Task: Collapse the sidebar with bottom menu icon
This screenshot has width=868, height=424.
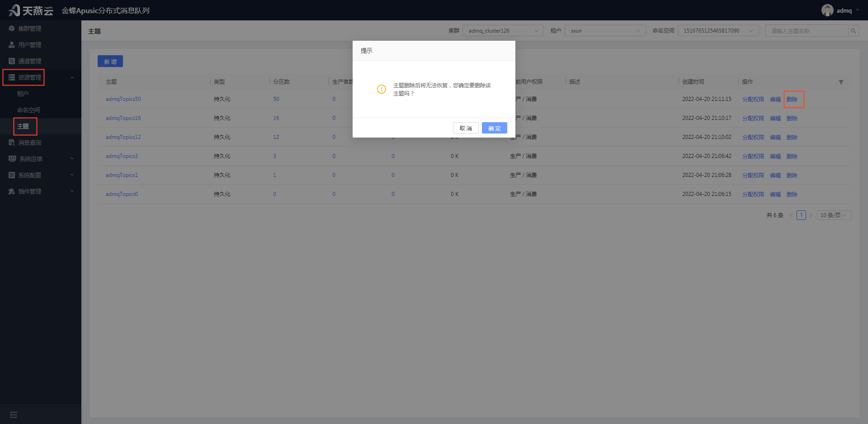Action: [x=14, y=414]
